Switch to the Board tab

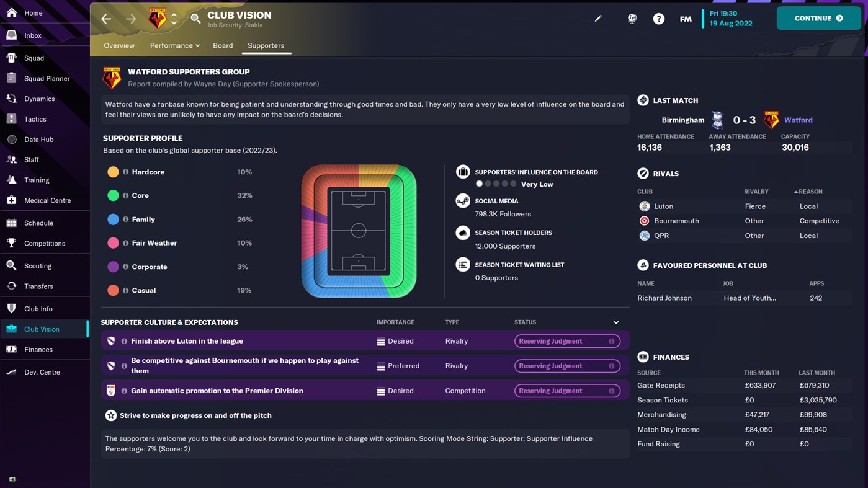(223, 45)
